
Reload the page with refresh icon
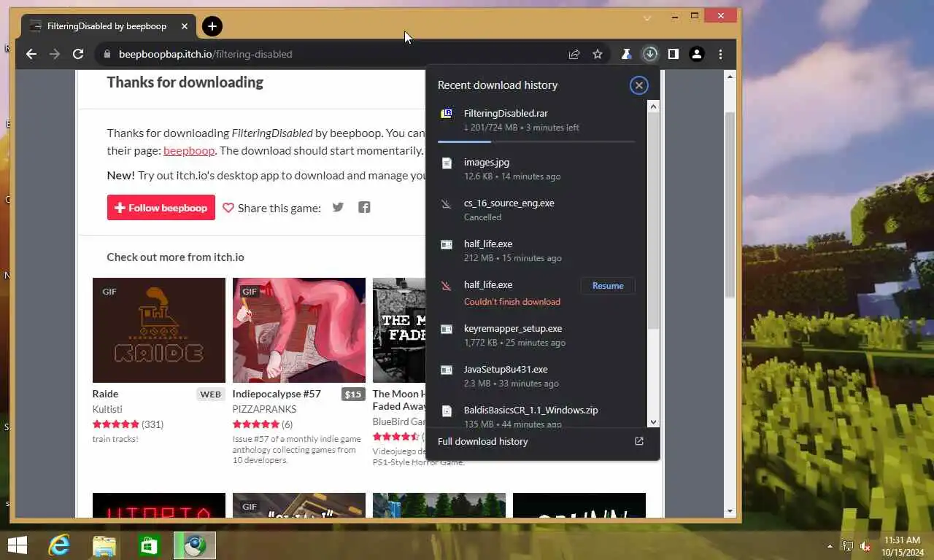[78, 54]
